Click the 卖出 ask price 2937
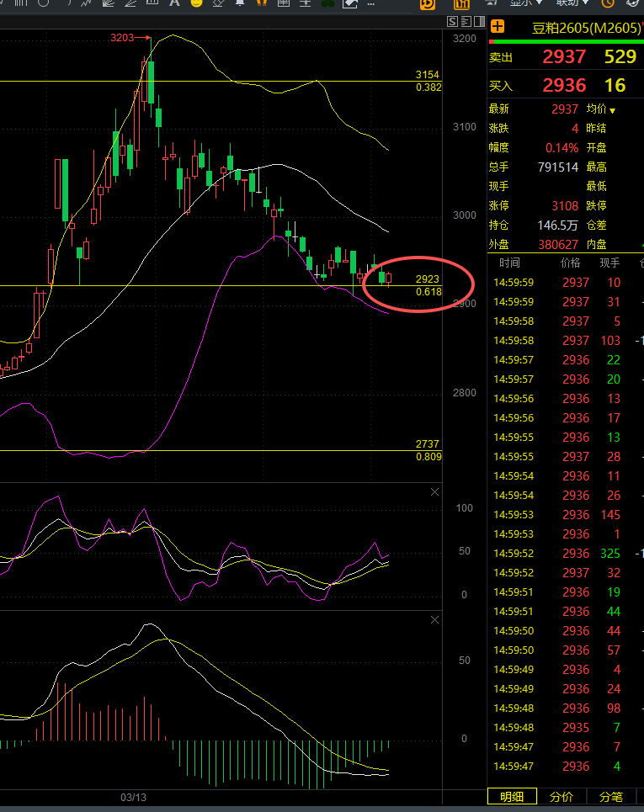Image resolution: width=644 pixels, height=812 pixels. point(564,56)
